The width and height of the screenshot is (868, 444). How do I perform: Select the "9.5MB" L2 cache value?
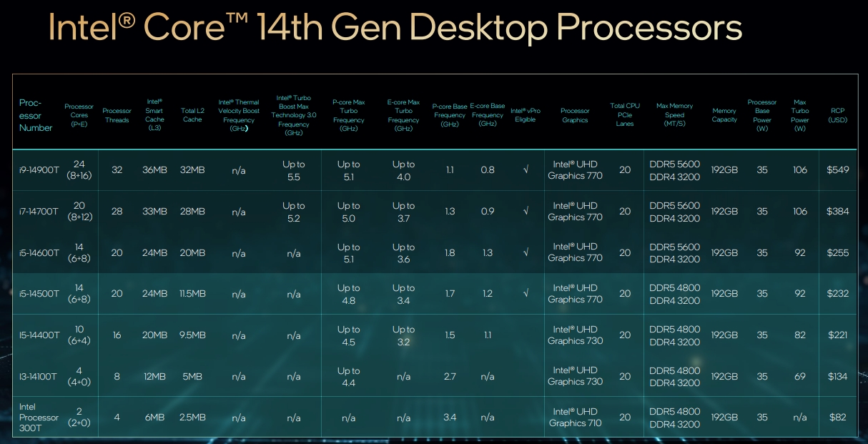click(x=192, y=335)
